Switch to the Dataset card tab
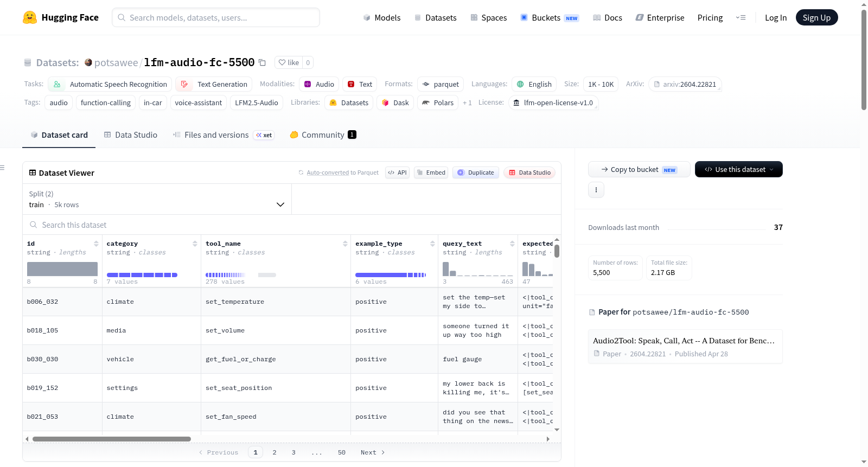The height and width of the screenshot is (467, 868). tap(59, 135)
